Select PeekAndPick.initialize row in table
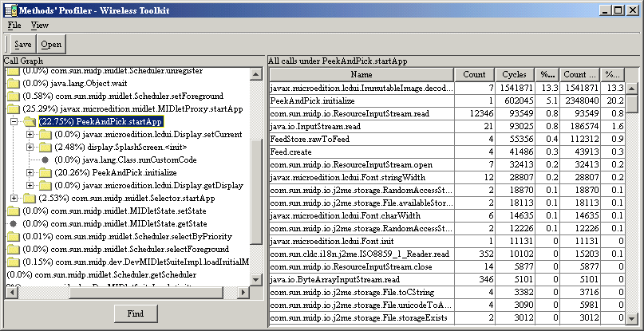This screenshot has height=331, width=644. 447,100
